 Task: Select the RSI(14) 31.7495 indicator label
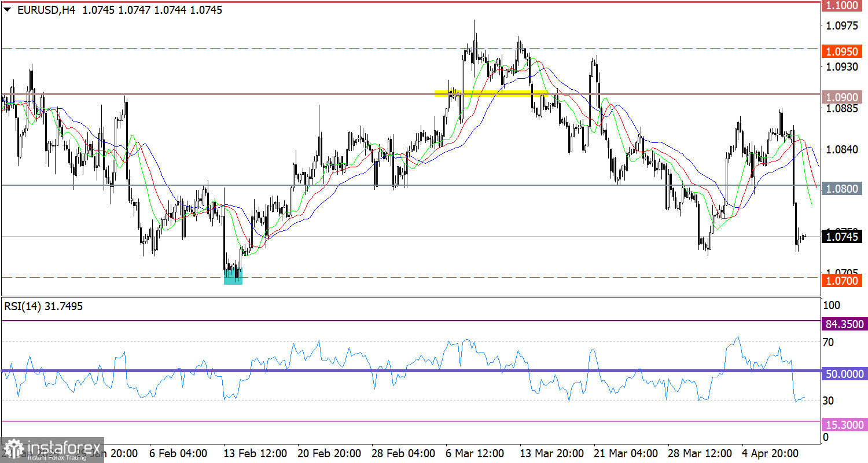(x=43, y=307)
